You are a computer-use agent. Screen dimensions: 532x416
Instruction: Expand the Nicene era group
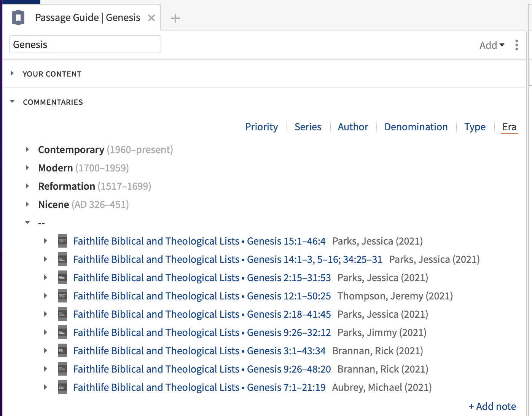click(27, 204)
